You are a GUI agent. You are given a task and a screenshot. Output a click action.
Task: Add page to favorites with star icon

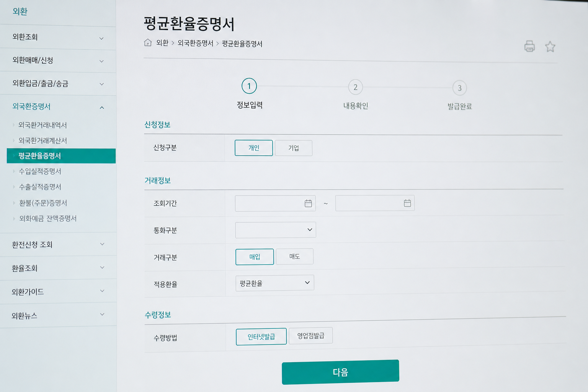pos(550,47)
